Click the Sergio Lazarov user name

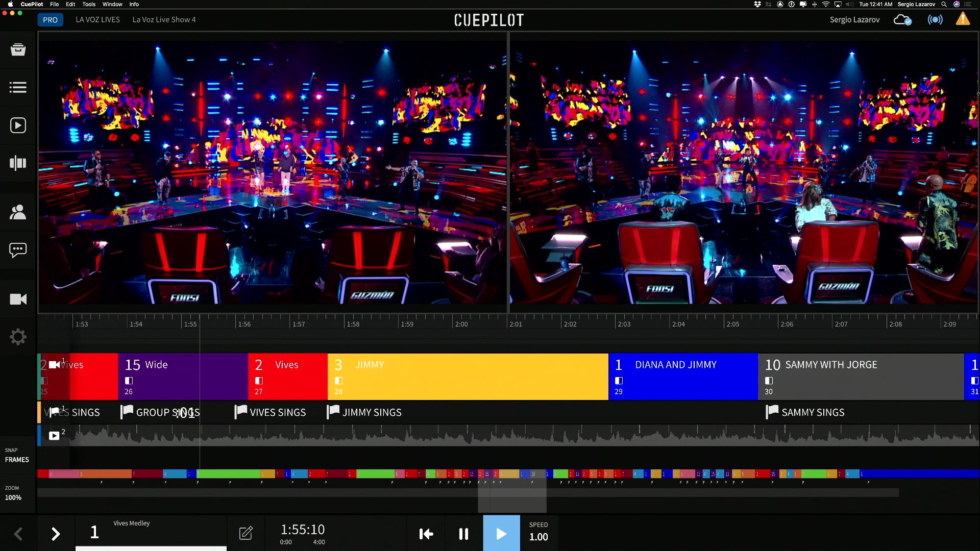point(854,20)
